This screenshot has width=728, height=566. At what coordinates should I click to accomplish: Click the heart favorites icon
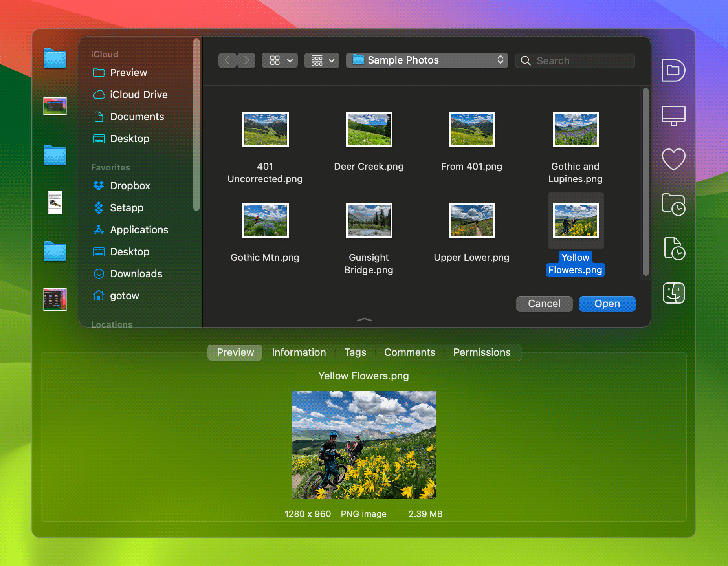[673, 159]
